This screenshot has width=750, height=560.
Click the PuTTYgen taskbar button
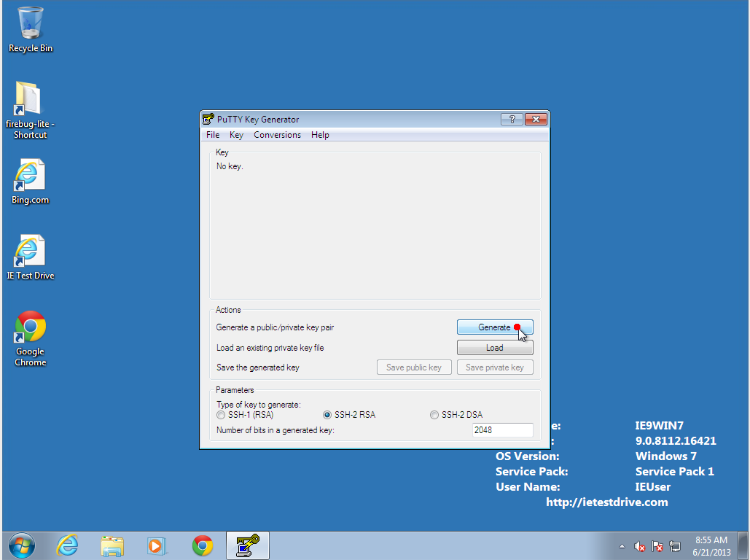coord(248,545)
